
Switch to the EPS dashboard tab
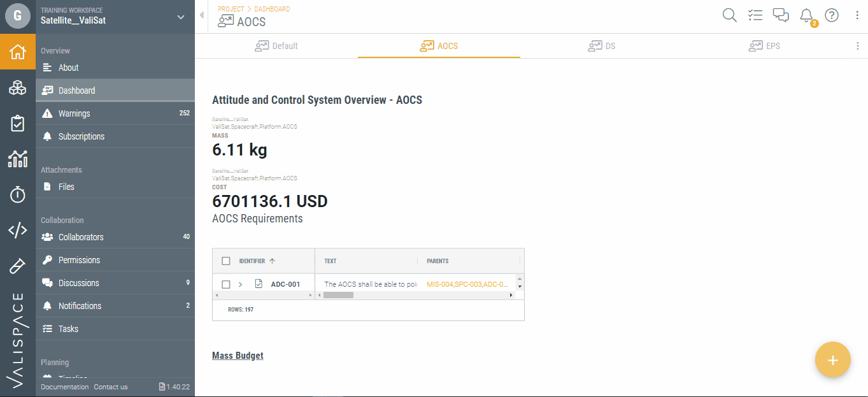(x=764, y=46)
